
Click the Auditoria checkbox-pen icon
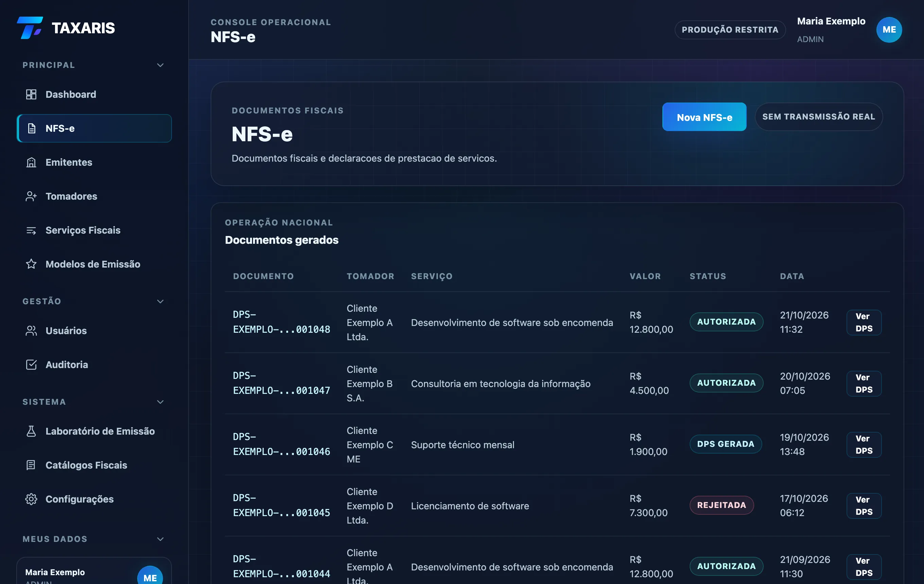pyautogui.click(x=31, y=365)
